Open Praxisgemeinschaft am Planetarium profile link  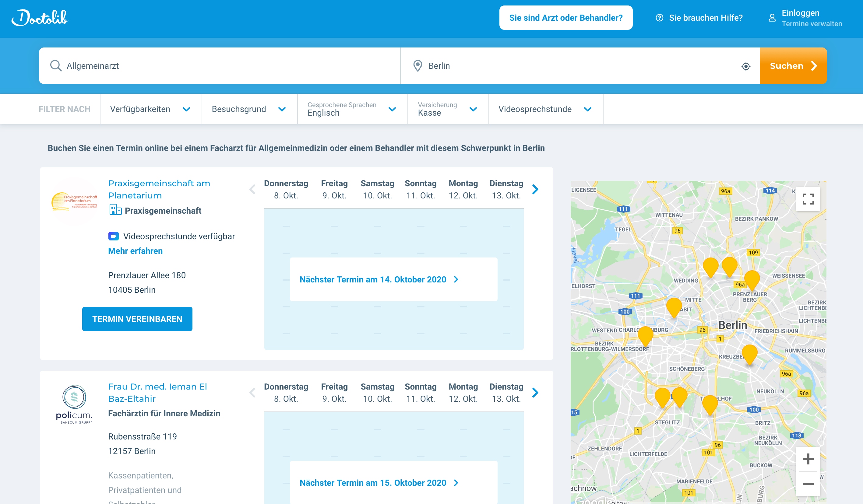[x=159, y=189]
